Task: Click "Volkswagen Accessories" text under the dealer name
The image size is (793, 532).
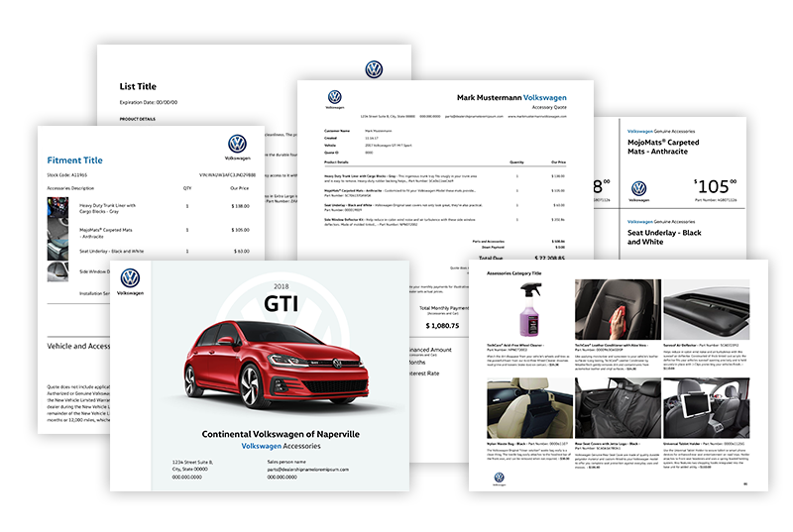Action: (x=281, y=446)
